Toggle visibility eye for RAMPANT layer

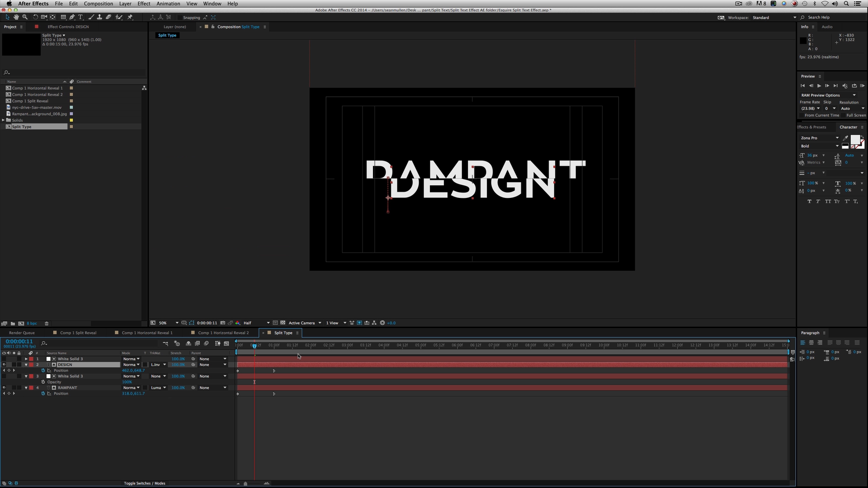pos(5,387)
